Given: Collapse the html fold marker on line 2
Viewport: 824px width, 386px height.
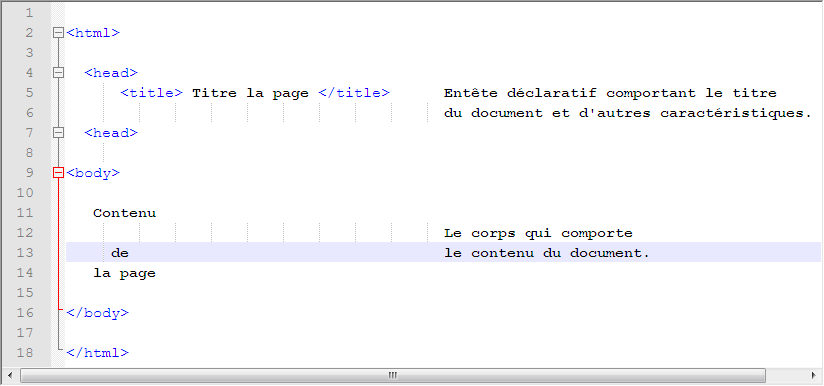Looking at the screenshot, I should click(58, 33).
